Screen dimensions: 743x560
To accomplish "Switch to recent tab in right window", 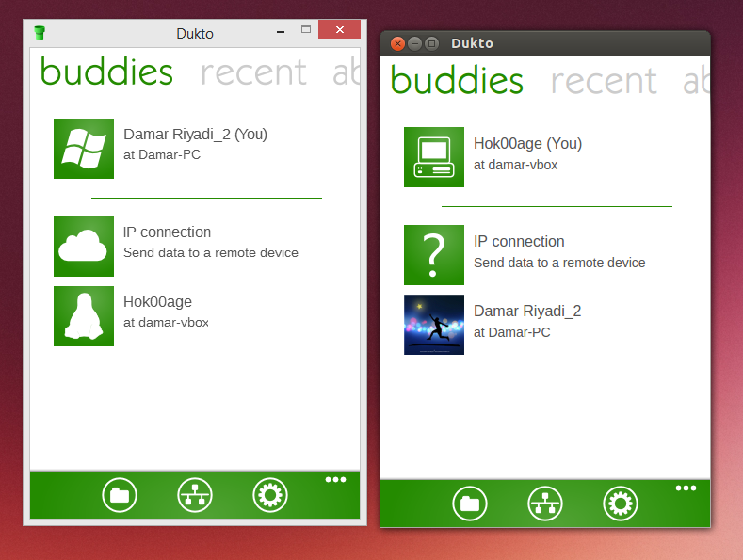I will (604, 82).
